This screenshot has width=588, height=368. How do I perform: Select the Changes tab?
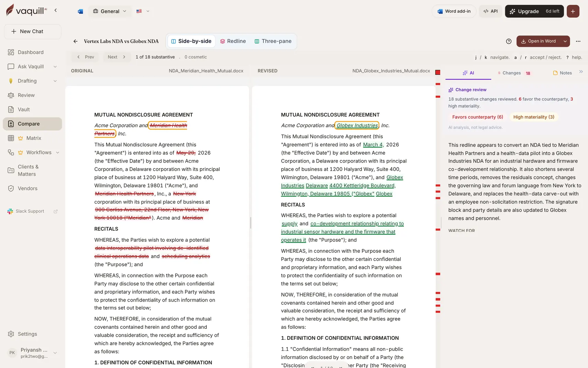point(514,73)
